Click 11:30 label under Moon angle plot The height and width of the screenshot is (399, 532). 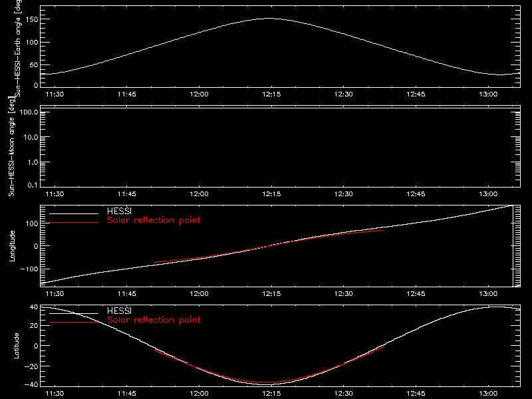55,194
